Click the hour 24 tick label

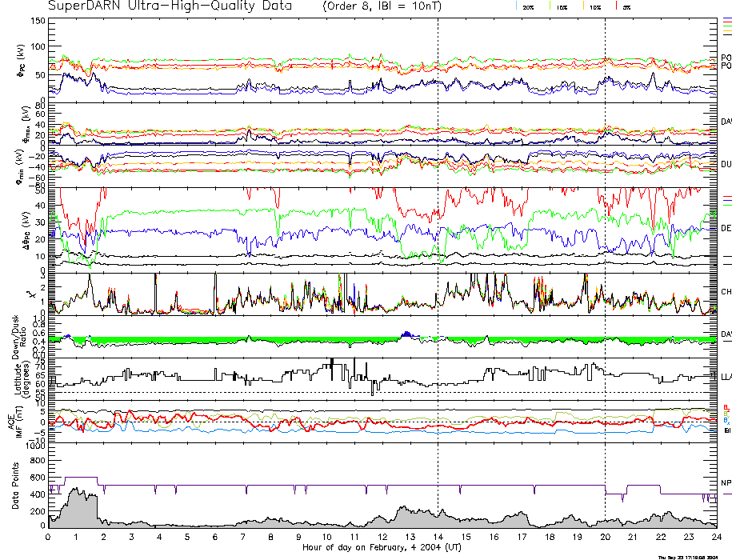pos(716,538)
